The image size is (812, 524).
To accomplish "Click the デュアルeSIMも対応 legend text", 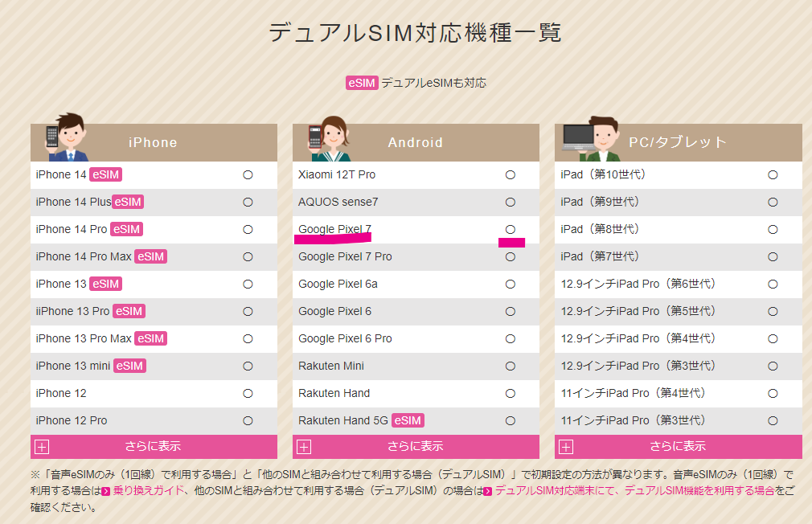I will click(x=434, y=83).
